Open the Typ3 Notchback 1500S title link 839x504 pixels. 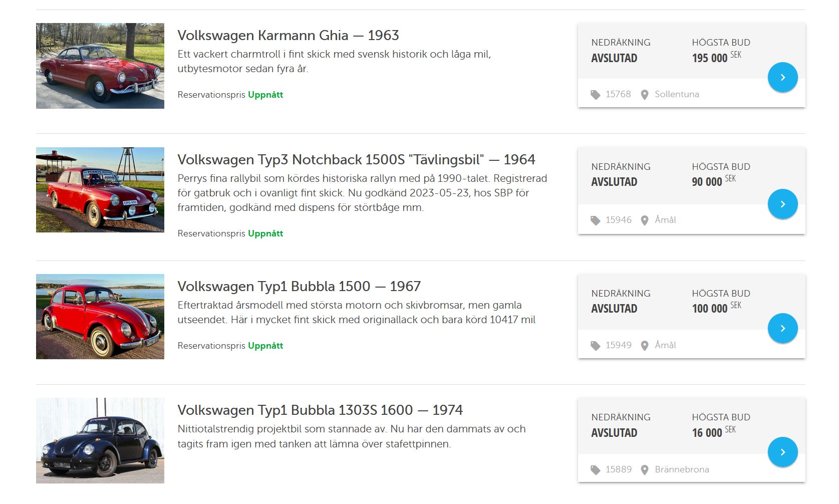356,160
